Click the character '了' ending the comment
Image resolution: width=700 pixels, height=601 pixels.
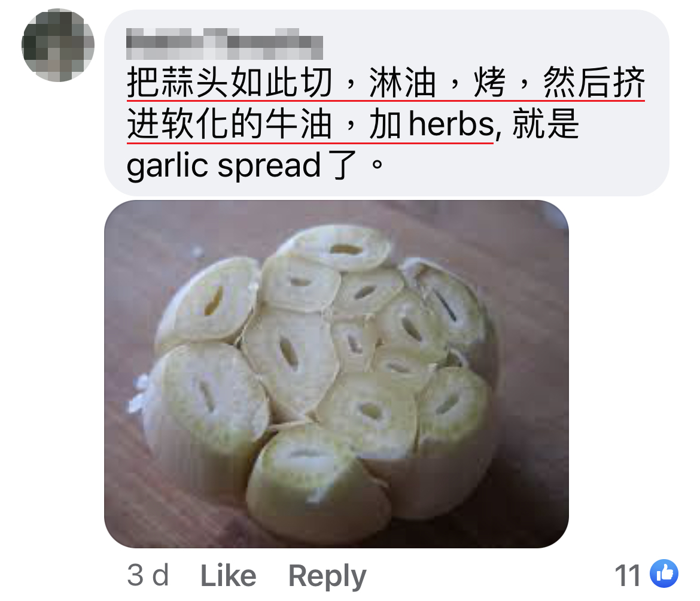342,166
